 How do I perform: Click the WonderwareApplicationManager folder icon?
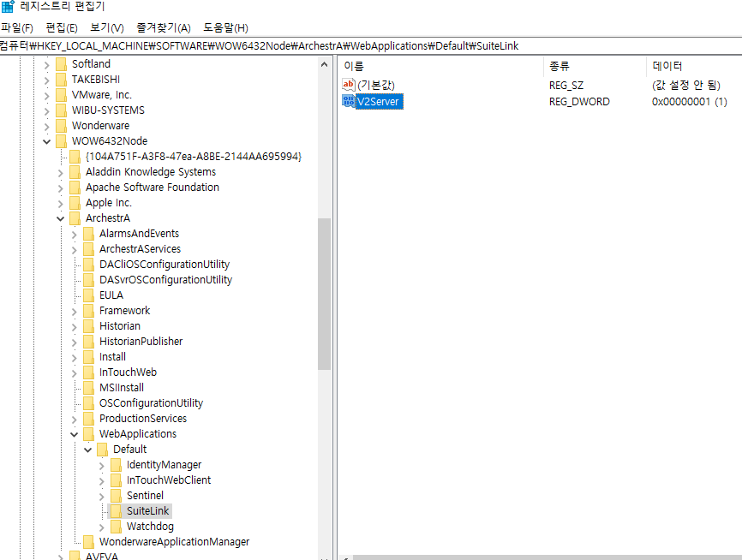[x=88, y=541]
